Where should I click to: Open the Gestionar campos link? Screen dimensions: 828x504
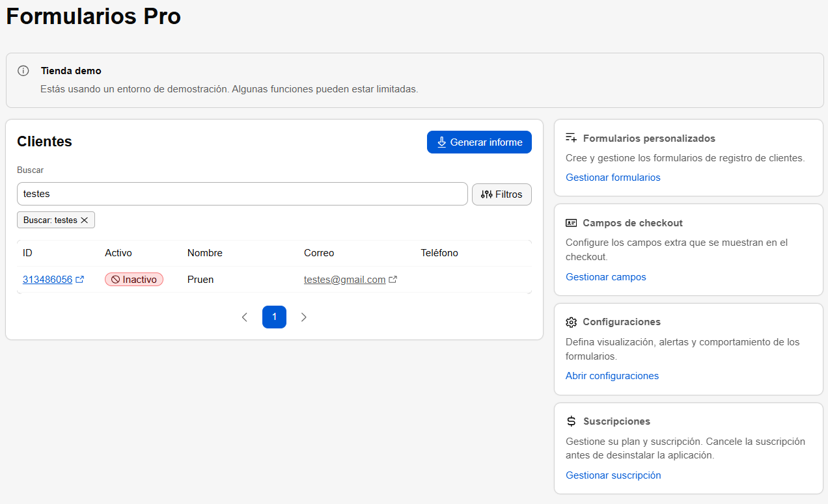pyautogui.click(x=606, y=277)
